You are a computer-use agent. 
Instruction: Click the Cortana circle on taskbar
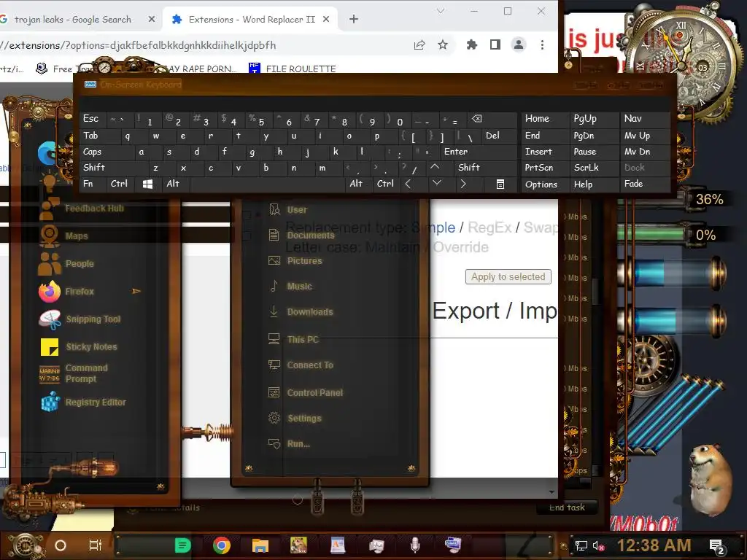(x=61, y=545)
